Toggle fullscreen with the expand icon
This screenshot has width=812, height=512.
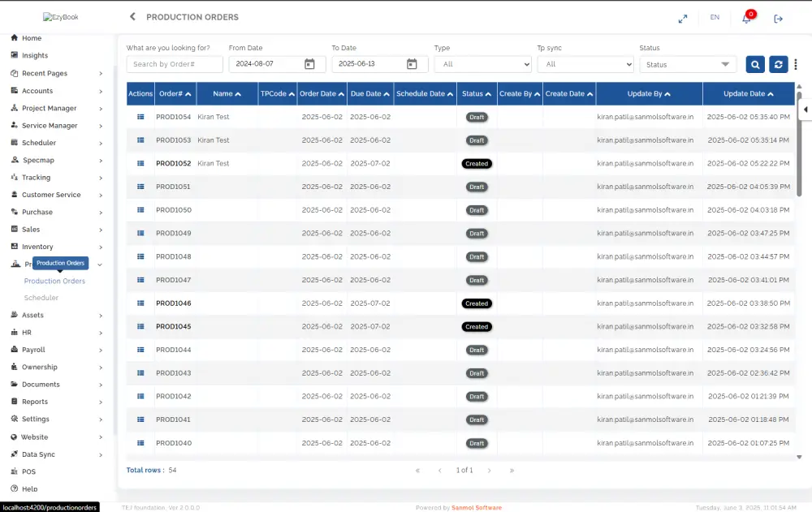(683, 19)
